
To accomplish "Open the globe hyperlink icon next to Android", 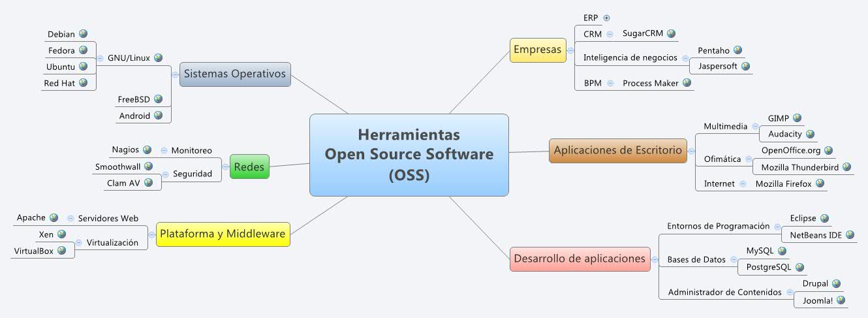I will coord(158,116).
